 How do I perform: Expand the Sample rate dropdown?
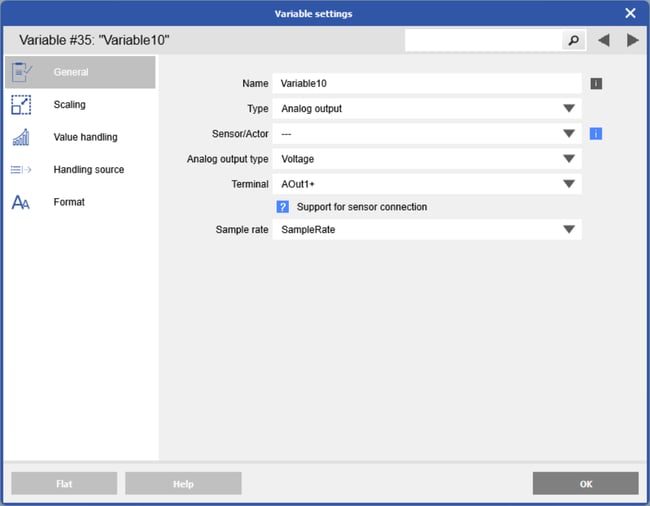[568, 229]
